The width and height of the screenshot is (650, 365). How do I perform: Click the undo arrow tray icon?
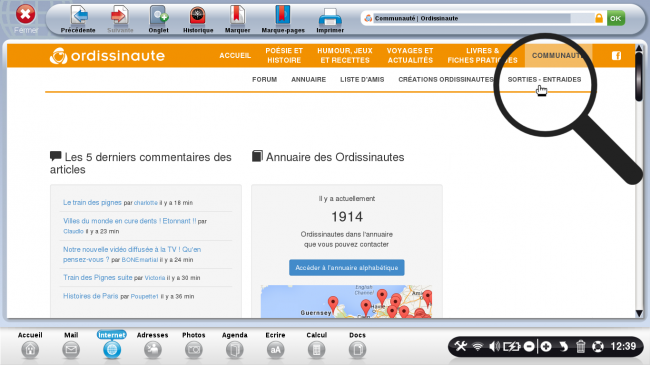563,346
